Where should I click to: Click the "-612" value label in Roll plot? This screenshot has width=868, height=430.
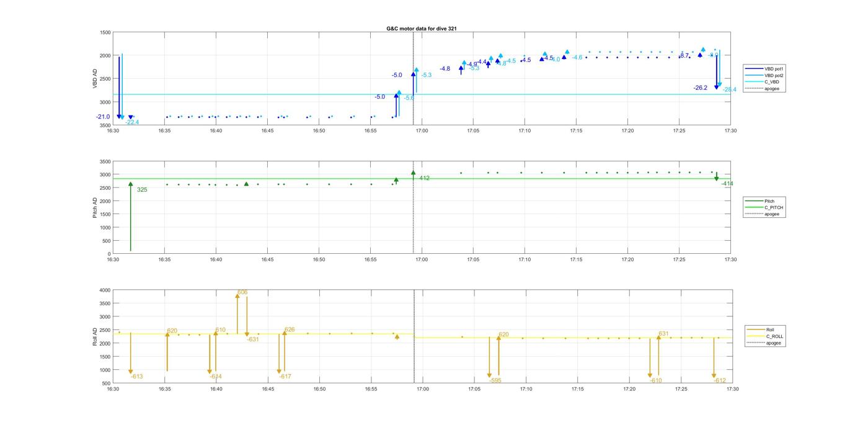[720, 381]
